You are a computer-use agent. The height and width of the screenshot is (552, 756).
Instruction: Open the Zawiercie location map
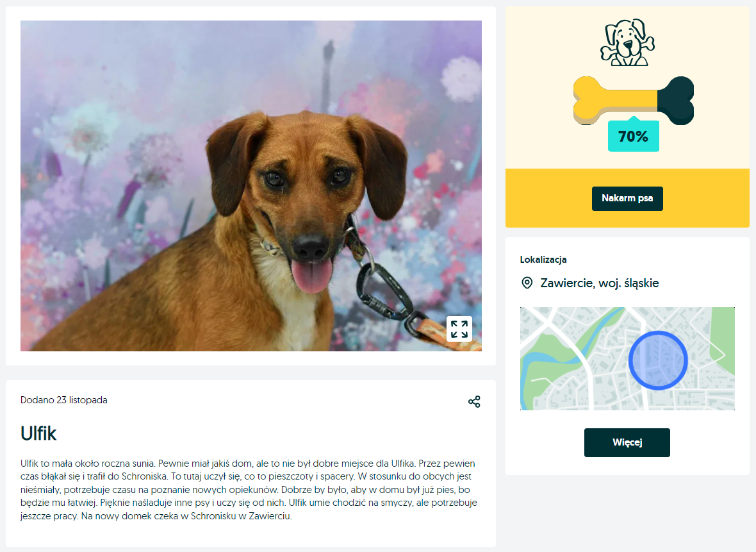(627, 358)
